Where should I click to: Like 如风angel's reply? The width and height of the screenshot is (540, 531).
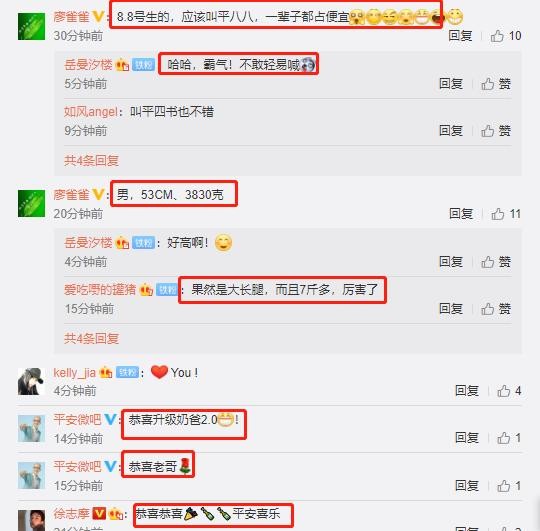[x=496, y=131]
